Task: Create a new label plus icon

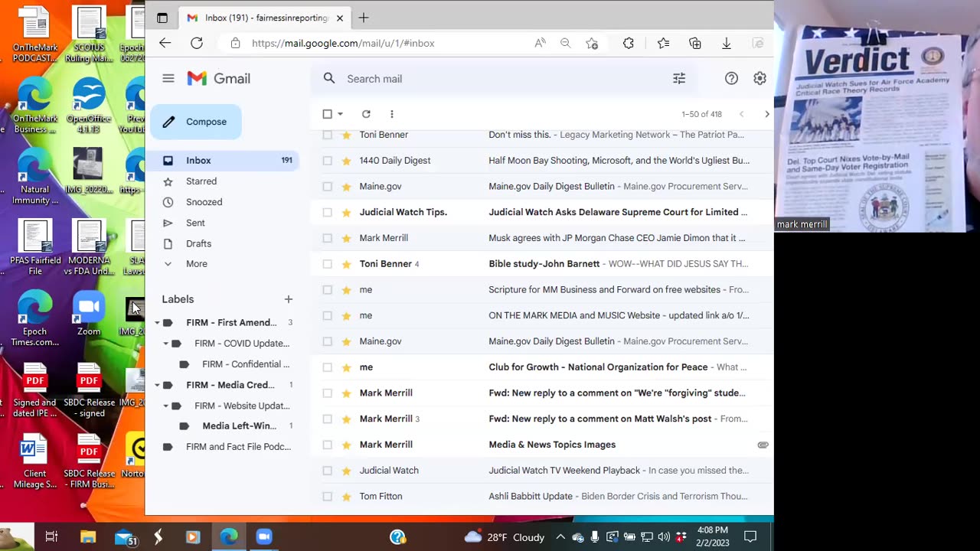Action: coord(289,299)
